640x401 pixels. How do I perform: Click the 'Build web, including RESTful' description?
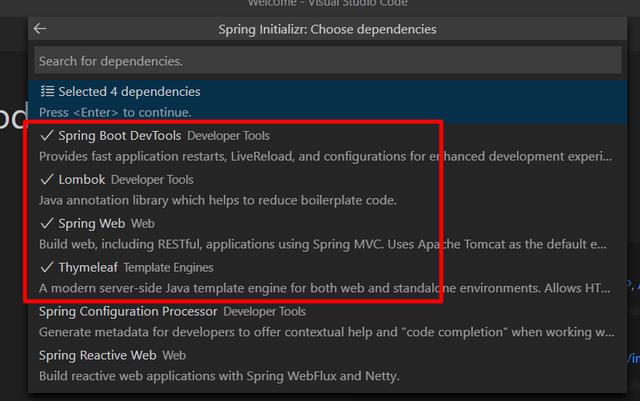[x=323, y=244]
